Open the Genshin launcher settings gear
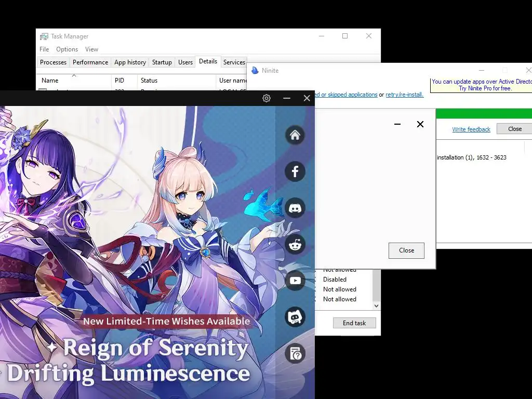Viewport: 532px width, 399px height. (x=267, y=98)
